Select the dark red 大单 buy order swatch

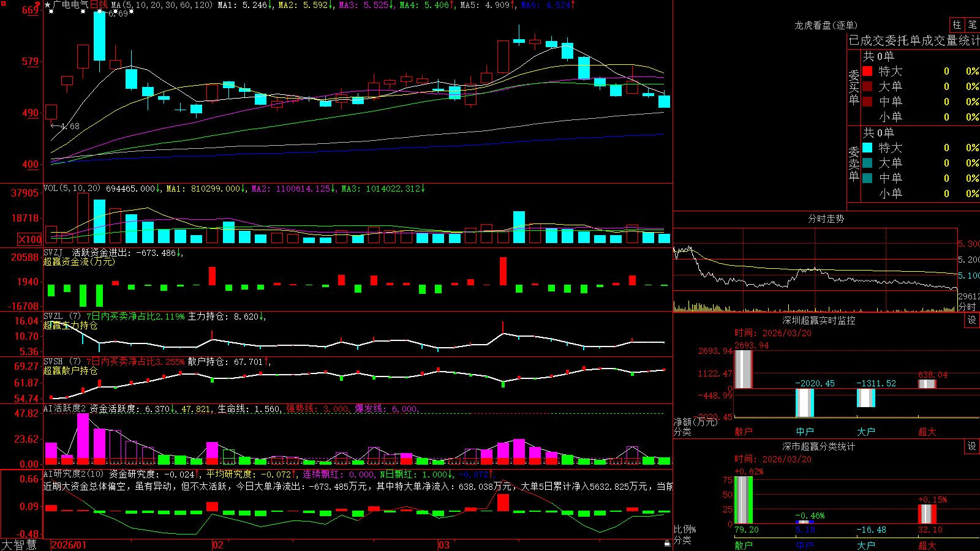[x=867, y=86]
